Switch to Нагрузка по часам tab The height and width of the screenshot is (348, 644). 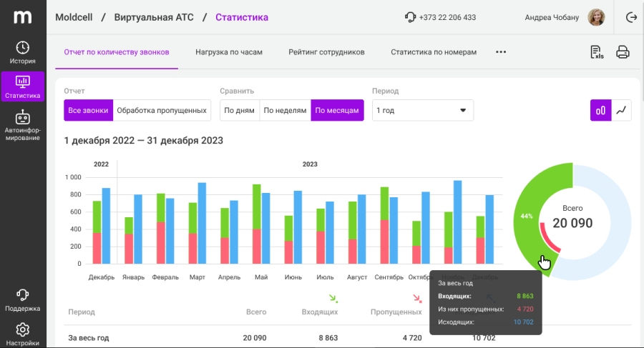click(229, 52)
